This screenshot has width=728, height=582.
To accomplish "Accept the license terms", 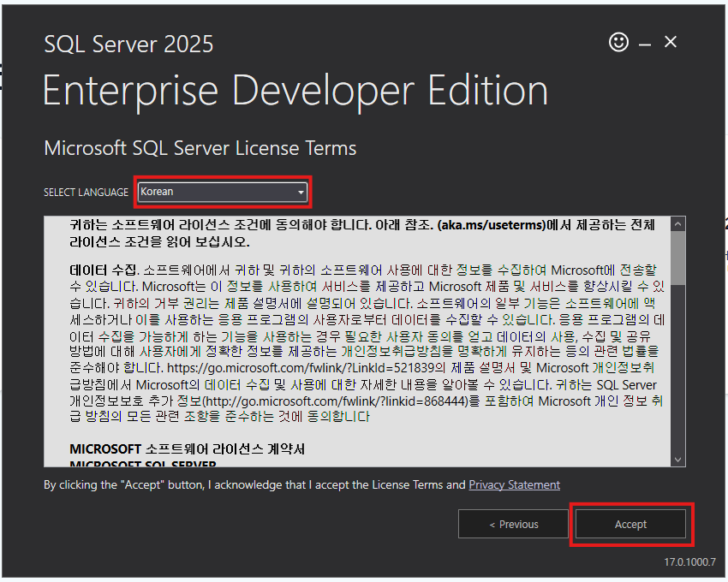I will (630, 524).
